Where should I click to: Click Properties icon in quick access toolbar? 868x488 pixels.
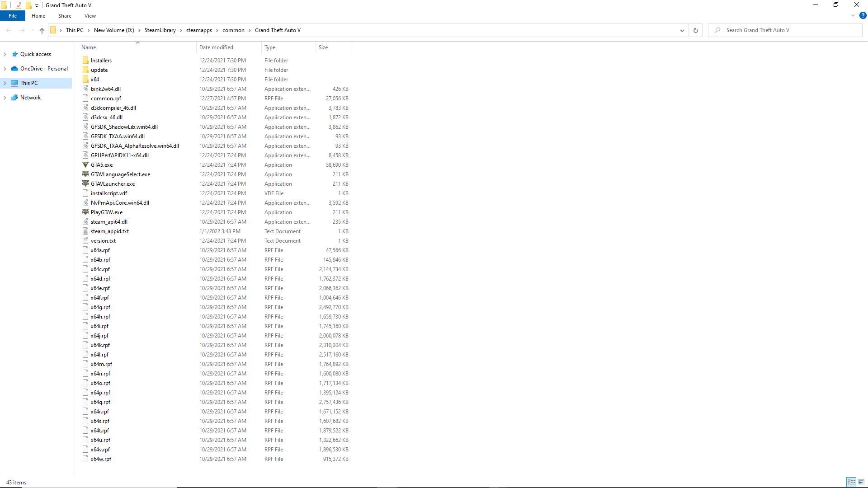click(x=19, y=5)
